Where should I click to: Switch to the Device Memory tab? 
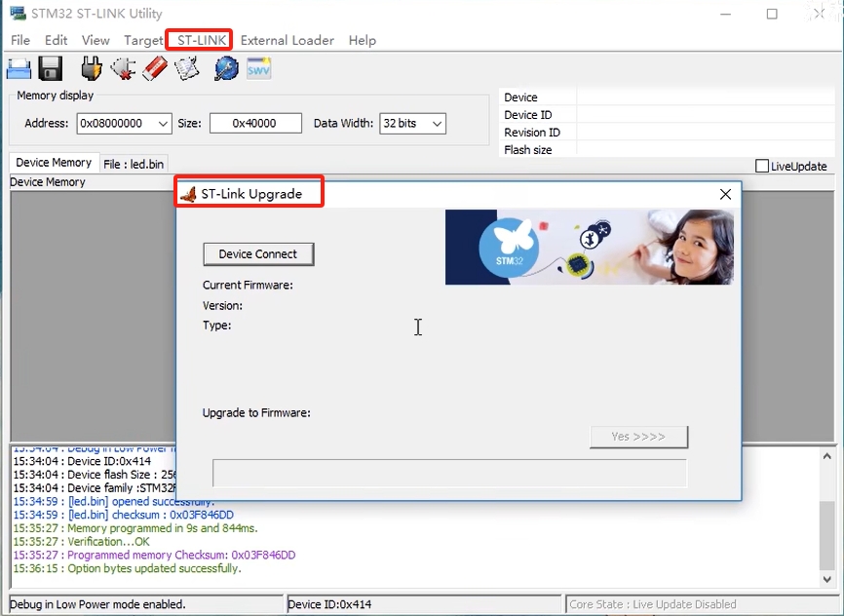[54, 163]
